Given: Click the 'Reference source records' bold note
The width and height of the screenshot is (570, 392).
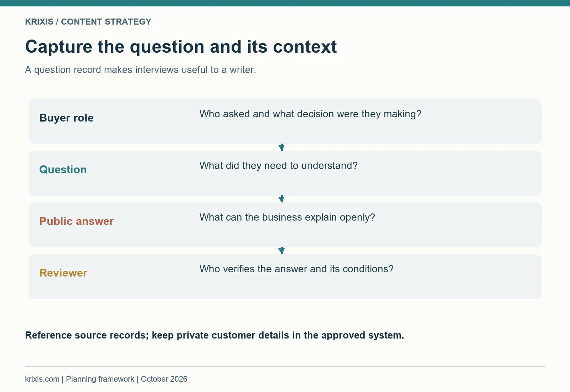Looking at the screenshot, I should point(214,335).
